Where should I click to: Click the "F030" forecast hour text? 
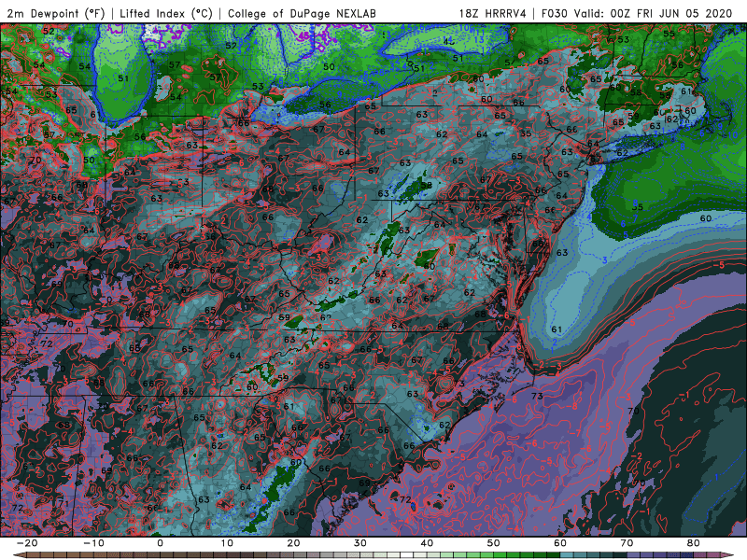click(555, 13)
